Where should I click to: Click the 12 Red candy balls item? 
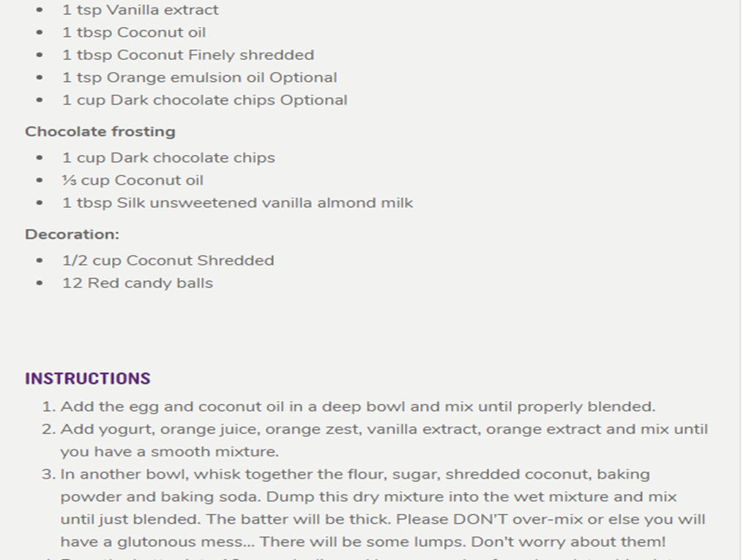[x=138, y=283]
